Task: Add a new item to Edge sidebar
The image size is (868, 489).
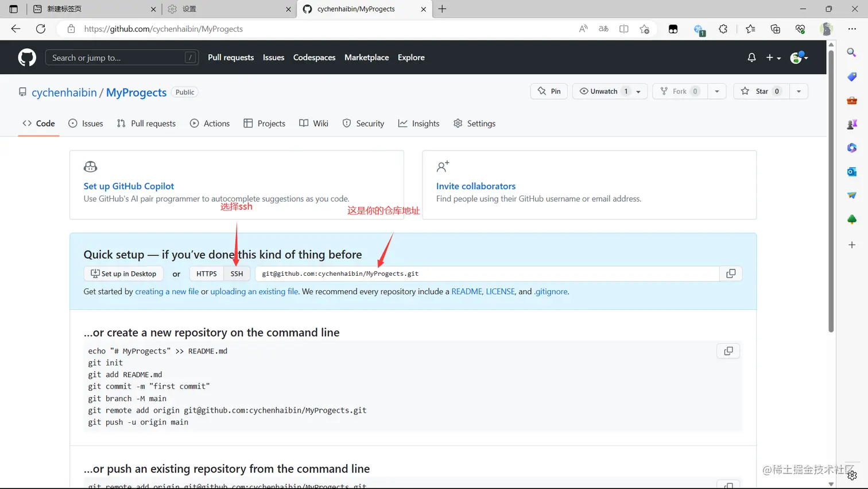Action: coord(852,245)
